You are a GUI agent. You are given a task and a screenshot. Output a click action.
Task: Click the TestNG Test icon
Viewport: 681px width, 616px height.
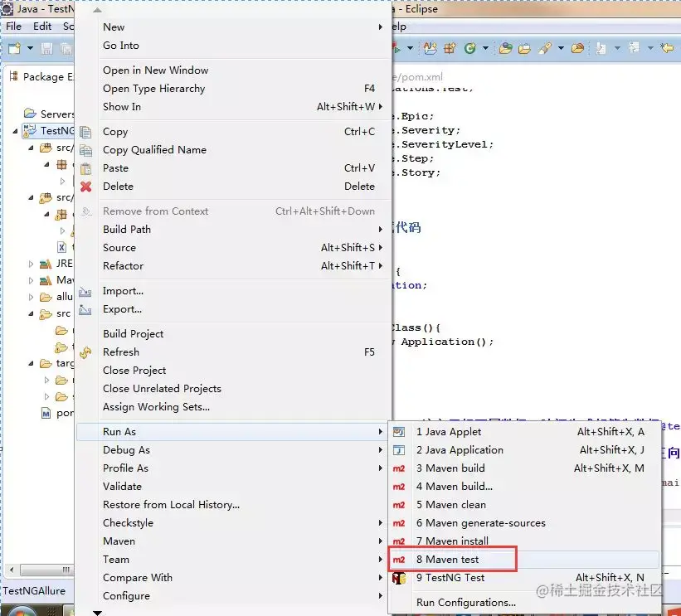point(399,578)
